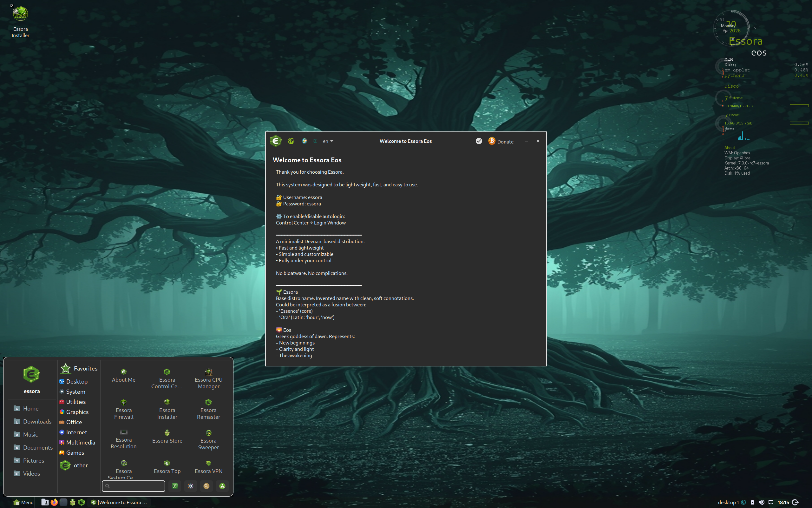Click the menu search input field
This screenshot has height=508, width=812.
134,486
